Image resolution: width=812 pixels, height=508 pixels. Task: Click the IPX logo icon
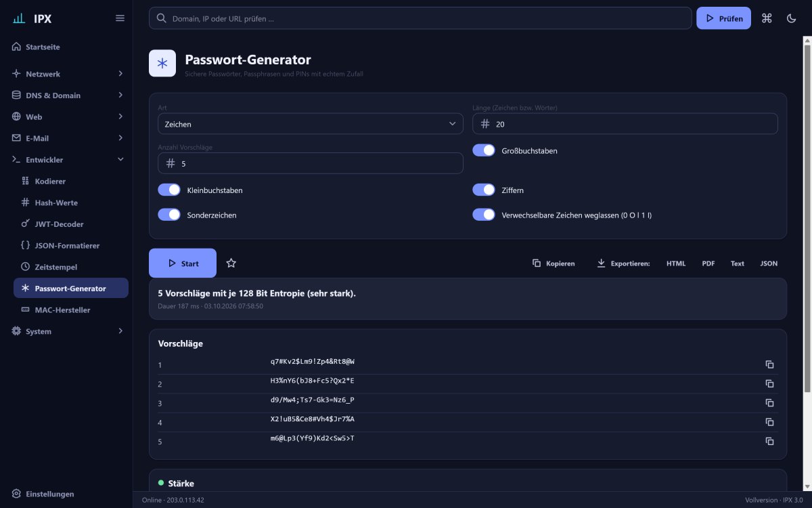(x=19, y=18)
